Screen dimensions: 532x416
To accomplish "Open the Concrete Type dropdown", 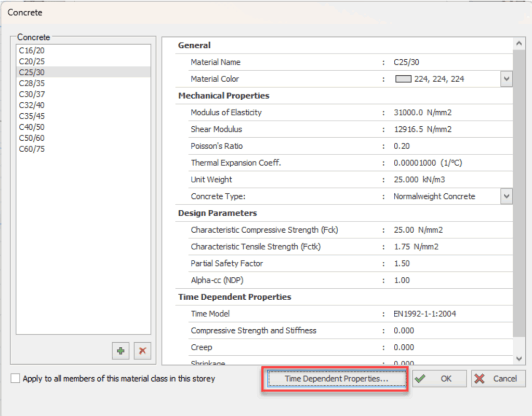I will click(506, 196).
